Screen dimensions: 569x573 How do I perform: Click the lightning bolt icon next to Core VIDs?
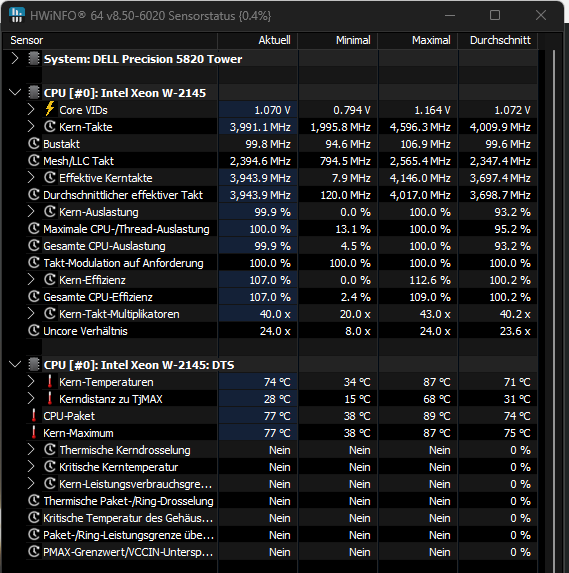50,109
